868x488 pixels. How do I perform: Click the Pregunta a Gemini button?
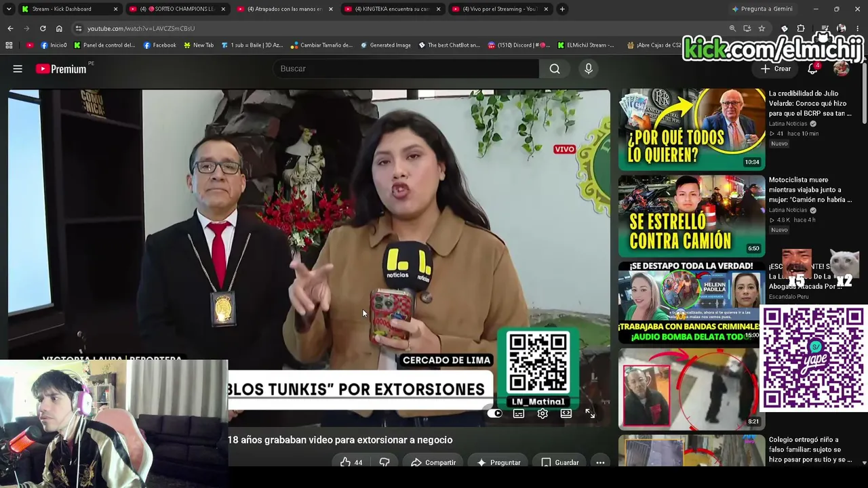pyautogui.click(x=762, y=9)
